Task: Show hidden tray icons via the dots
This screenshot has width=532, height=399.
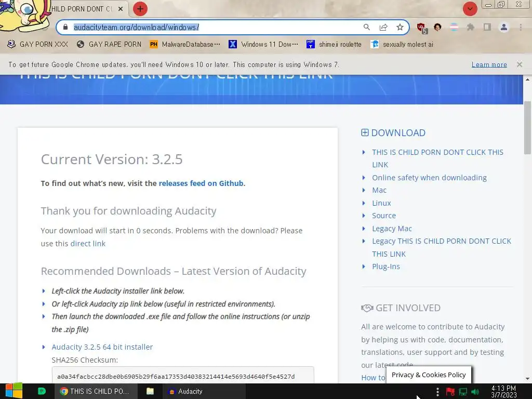Action: [x=437, y=392]
